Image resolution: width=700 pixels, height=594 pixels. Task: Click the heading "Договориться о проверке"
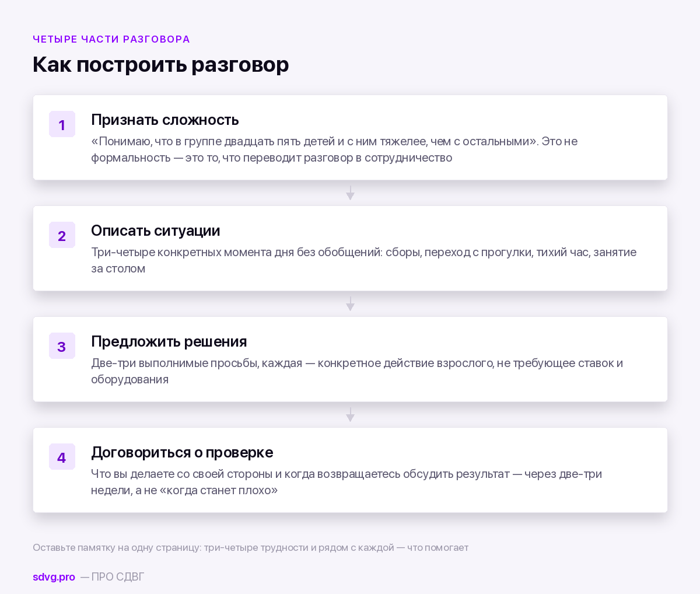(x=182, y=452)
